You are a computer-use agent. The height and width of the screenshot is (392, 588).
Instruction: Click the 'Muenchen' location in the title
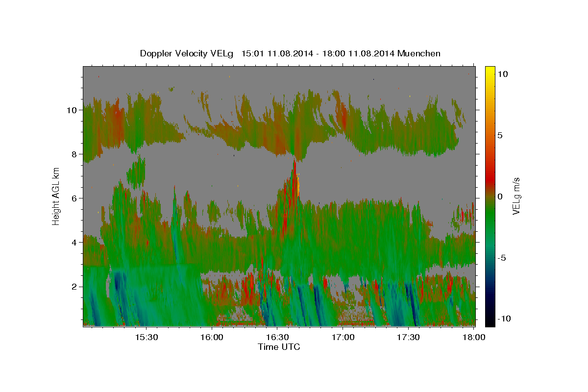419,53
